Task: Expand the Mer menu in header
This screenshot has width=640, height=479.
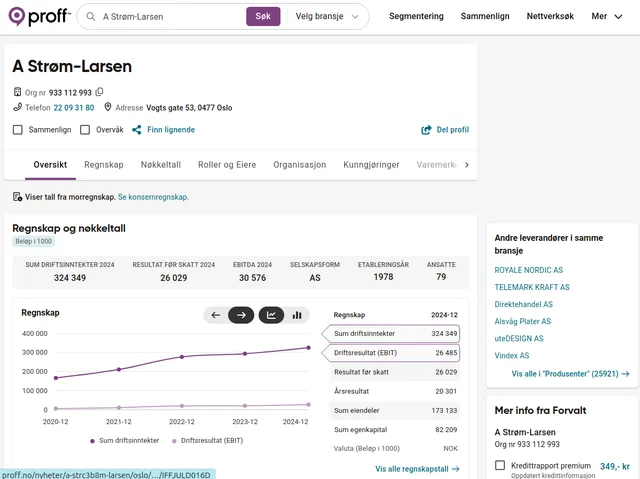Action: coord(605,17)
